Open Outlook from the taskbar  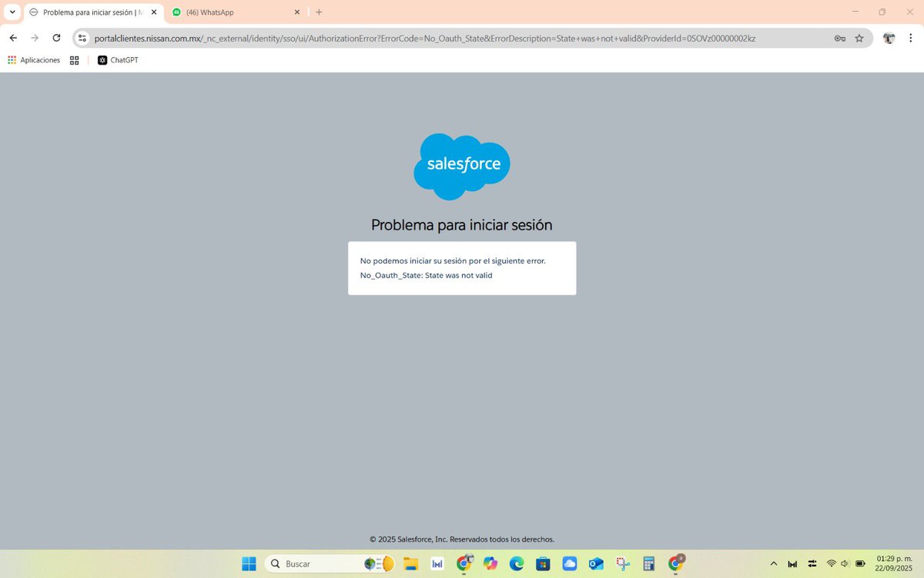[596, 564]
